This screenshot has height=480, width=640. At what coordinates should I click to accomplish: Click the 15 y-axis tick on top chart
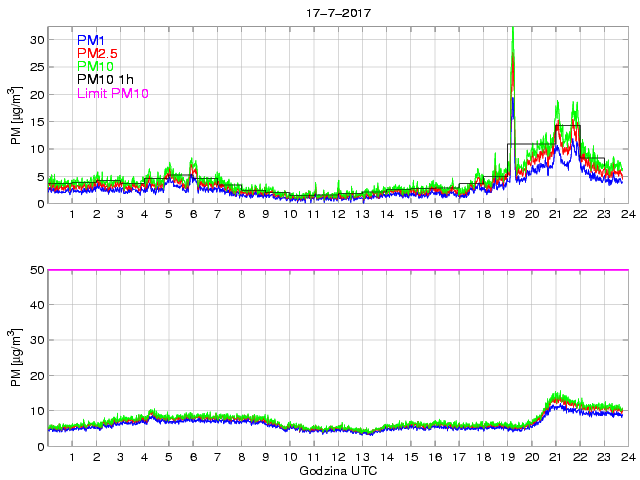click(37, 121)
